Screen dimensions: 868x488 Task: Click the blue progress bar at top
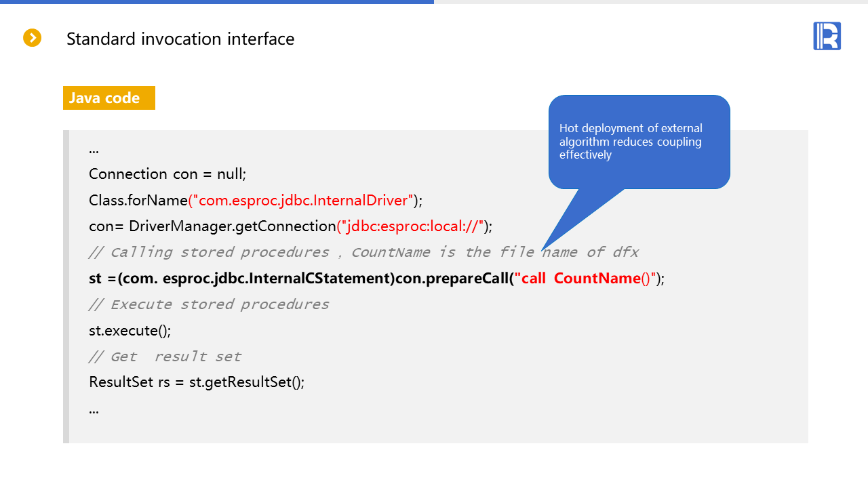pos(217,2)
